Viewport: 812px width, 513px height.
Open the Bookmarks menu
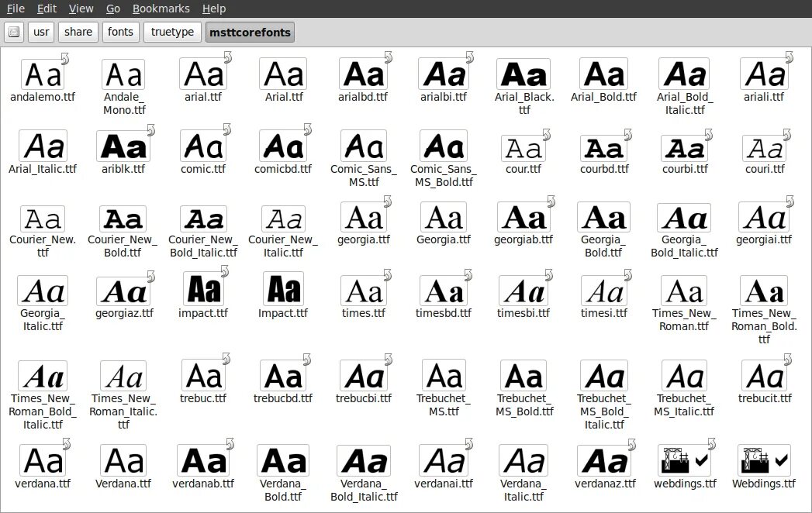[161, 9]
